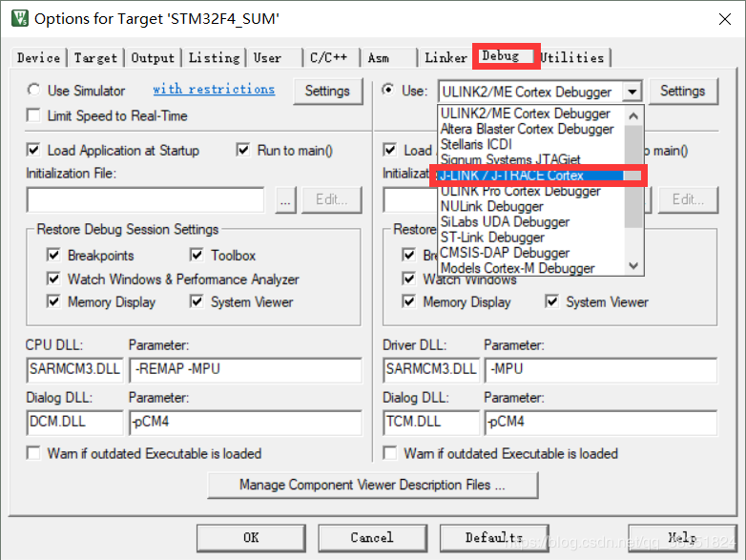The image size is (746, 560).
Task: Toggle right-side Warn if outdated Executable checkbox
Action: click(389, 453)
